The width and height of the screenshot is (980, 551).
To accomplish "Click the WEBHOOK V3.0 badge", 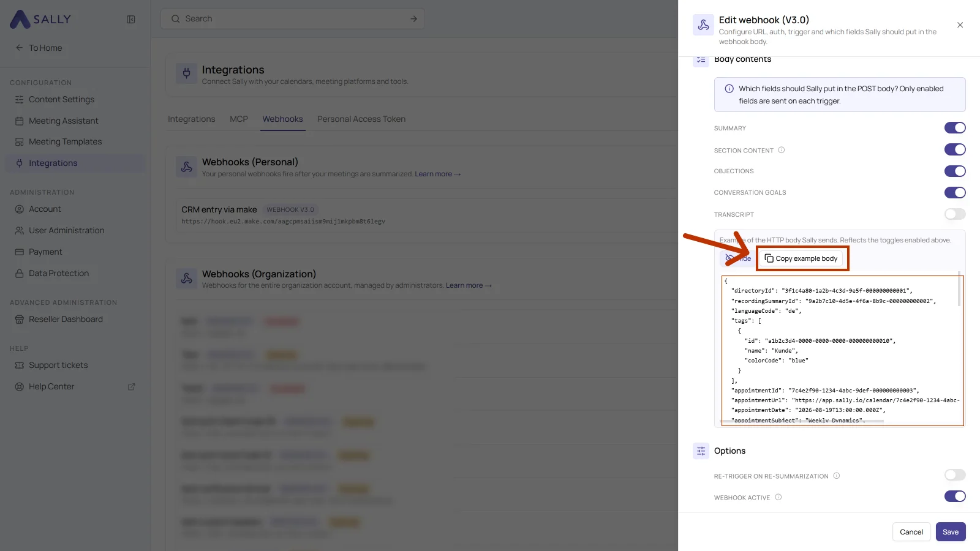I will pyautogui.click(x=290, y=209).
